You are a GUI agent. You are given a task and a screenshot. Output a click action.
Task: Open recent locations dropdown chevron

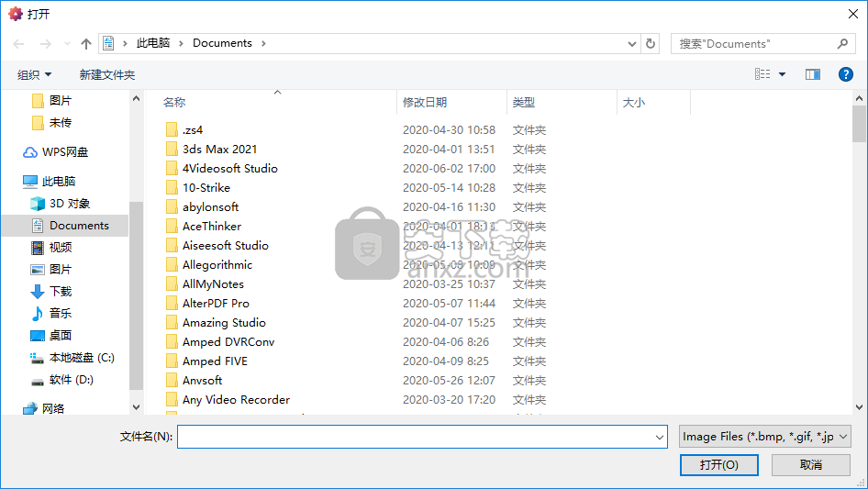pyautogui.click(x=67, y=44)
